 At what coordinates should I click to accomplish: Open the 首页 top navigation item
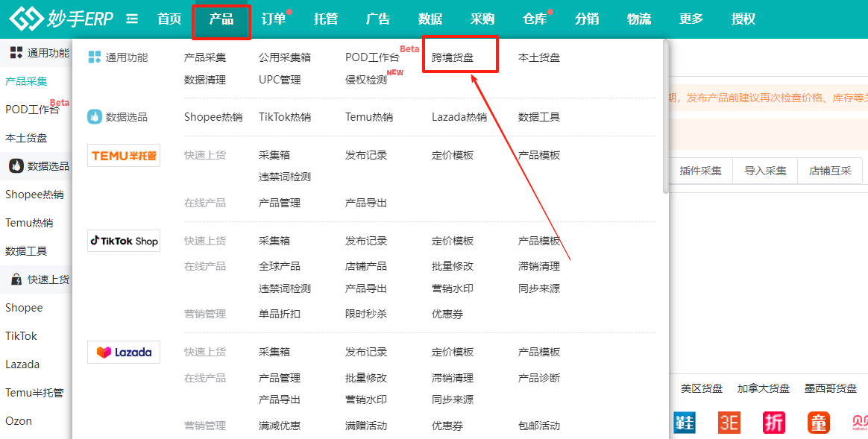169,19
